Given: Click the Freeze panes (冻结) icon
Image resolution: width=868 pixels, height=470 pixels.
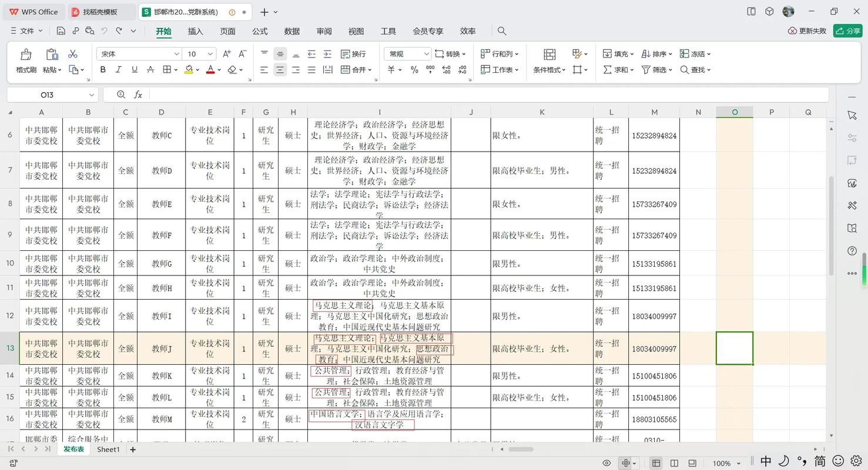Looking at the screenshot, I should tap(684, 54).
